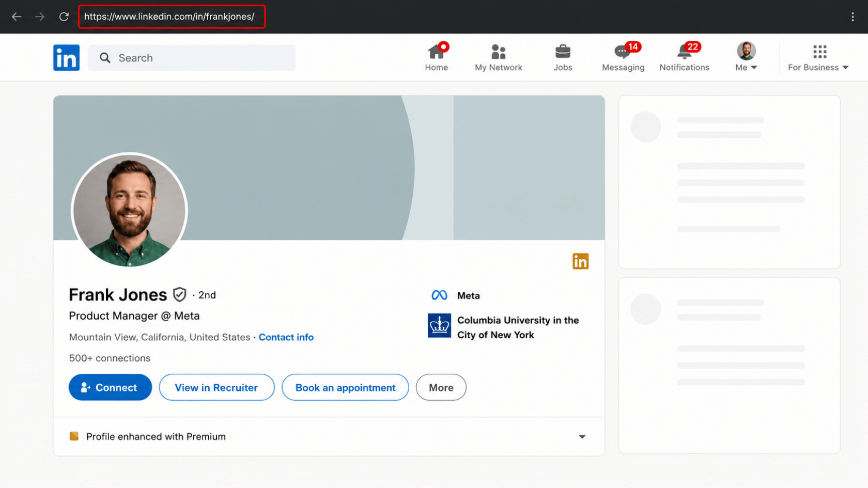Click the Connect button

click(110, 387)
